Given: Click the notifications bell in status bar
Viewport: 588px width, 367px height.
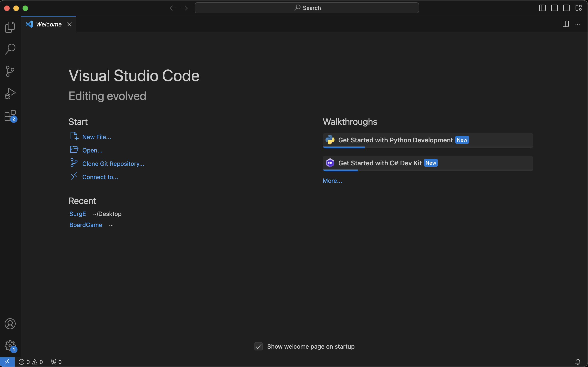Looking at the screenshot, I should pos(578,362).
